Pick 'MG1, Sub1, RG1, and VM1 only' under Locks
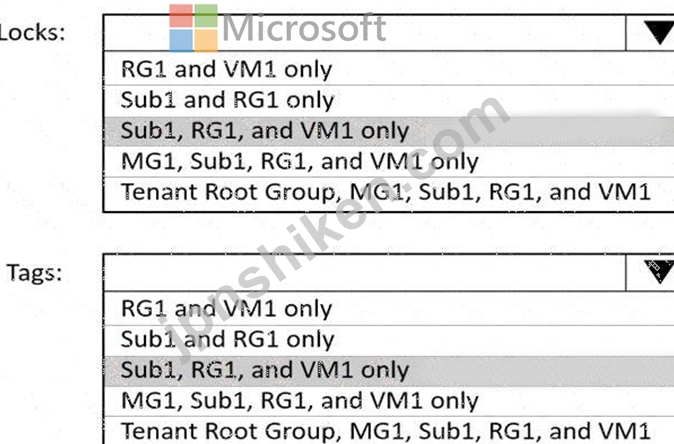Image resolution: width=674 pixels, height=444 pixels. [389, 162]
